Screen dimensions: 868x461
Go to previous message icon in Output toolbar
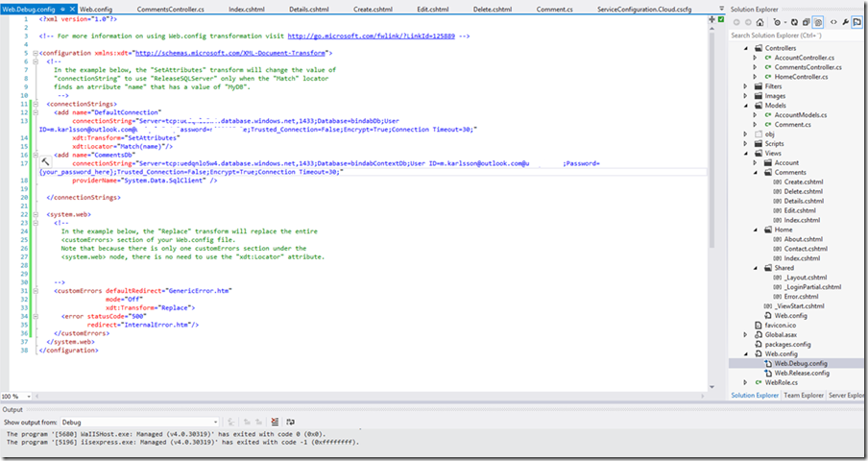[x=247, y=422]
